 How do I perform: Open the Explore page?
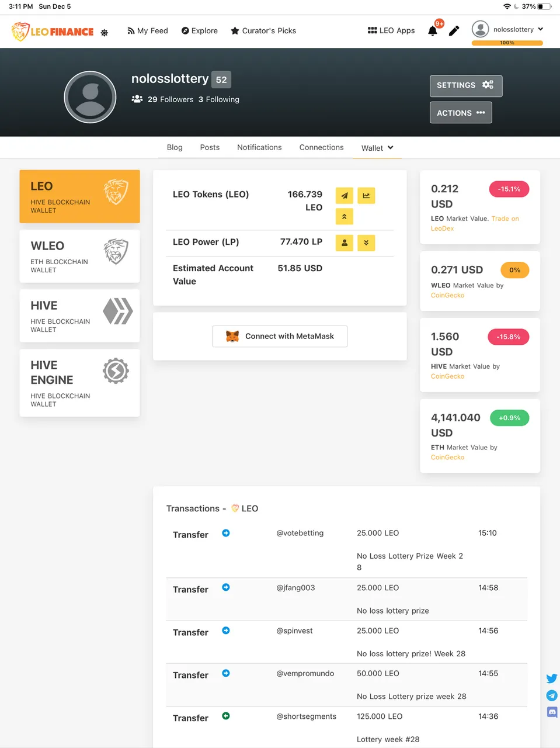coord(200,31)
